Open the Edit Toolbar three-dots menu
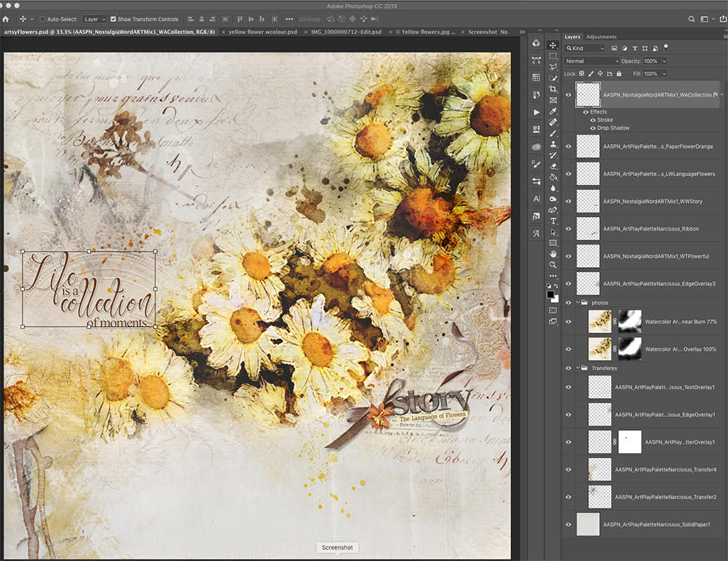Viewport: 728px width, 561px height. click(553, 276)
